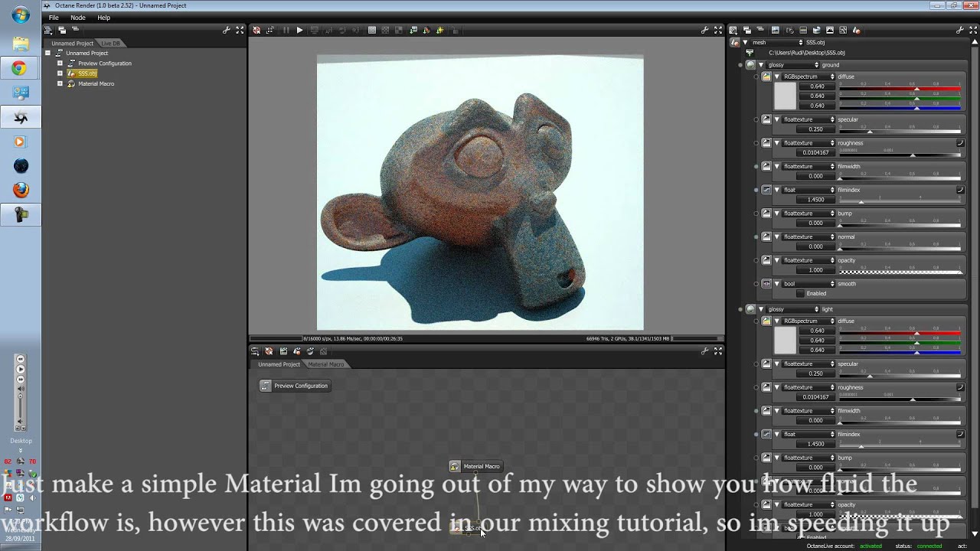
Task: Switch to Live DB tab in outliner
Action: pos(110,44)
